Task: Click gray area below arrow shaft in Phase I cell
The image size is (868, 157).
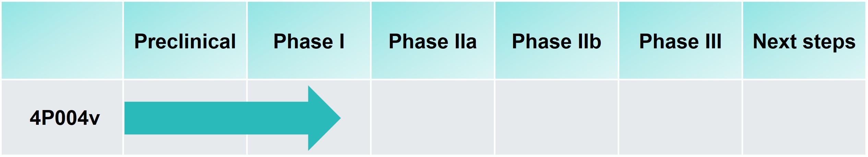Action: [x=274, y=145]
